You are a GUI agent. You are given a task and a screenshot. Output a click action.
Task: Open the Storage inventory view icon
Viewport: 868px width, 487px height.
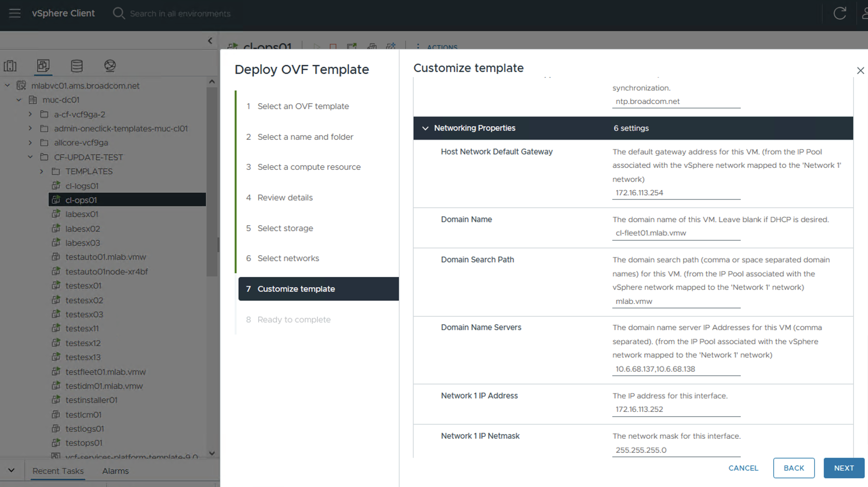76,66
